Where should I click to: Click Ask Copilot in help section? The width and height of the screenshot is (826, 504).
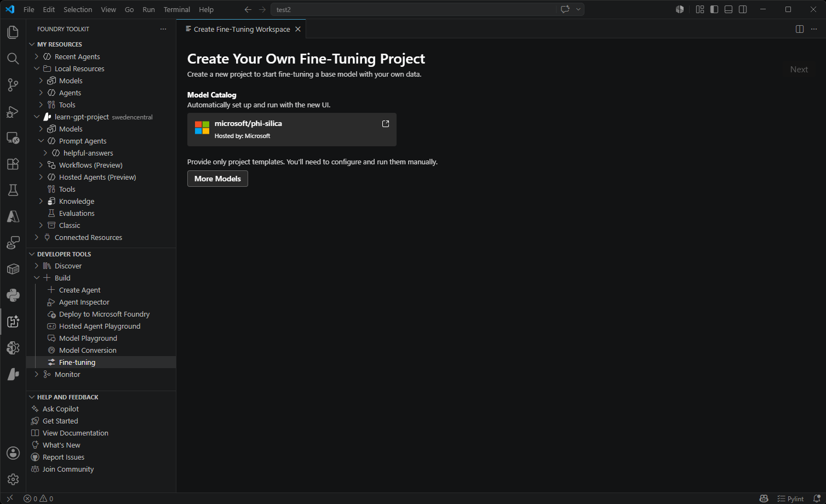click(x=60, y=409)
